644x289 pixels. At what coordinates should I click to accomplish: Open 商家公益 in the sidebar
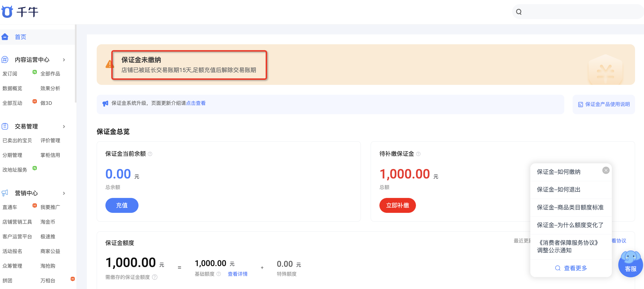point(50,251)
